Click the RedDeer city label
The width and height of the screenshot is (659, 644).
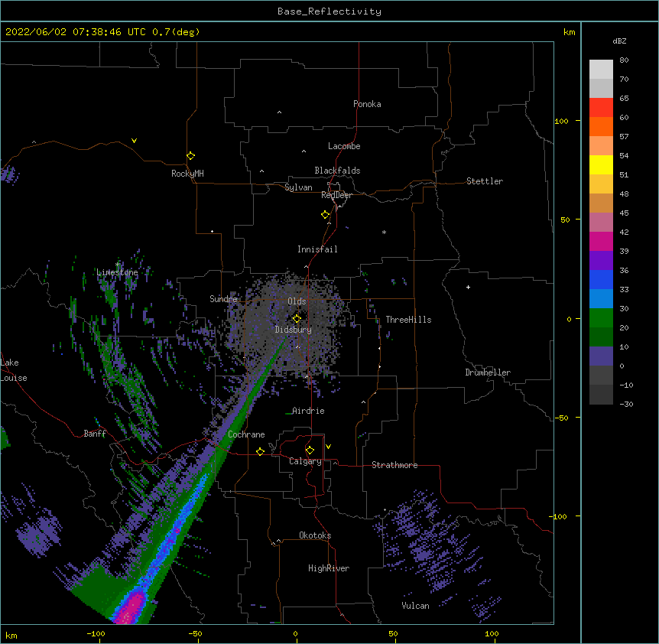336,195
